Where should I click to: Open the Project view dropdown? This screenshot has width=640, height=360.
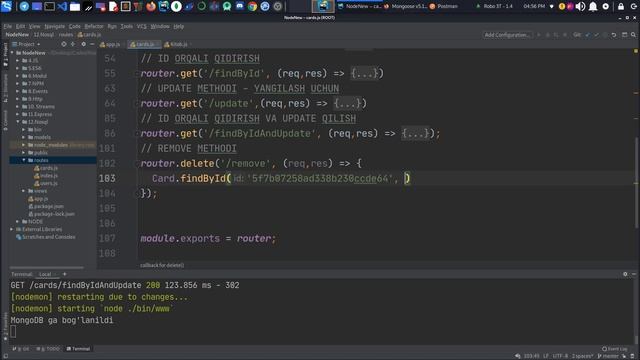[27, 44]
